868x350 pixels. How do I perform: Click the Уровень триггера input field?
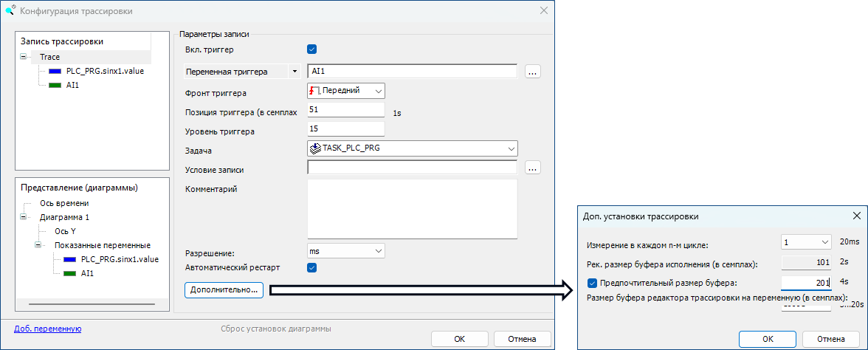[345, 129]
